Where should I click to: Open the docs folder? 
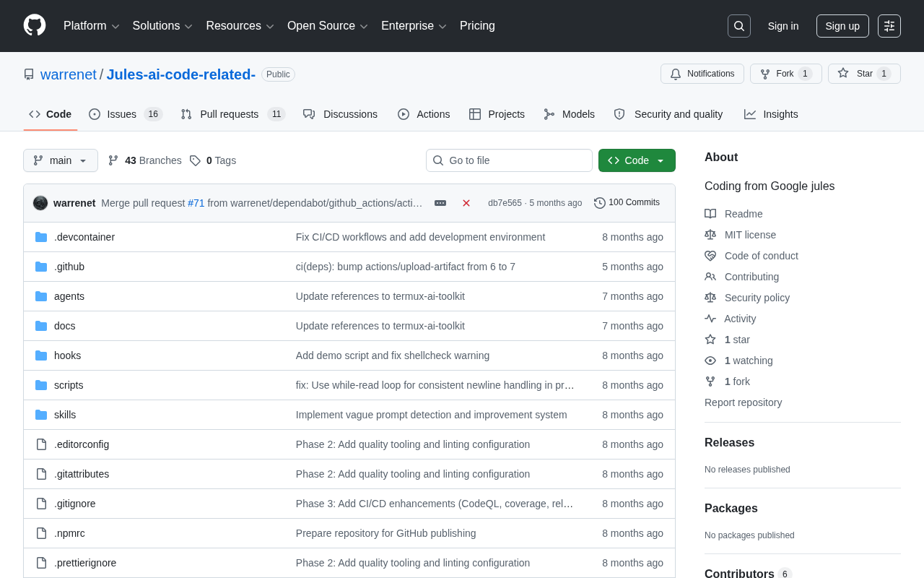(x=65, y=326)
